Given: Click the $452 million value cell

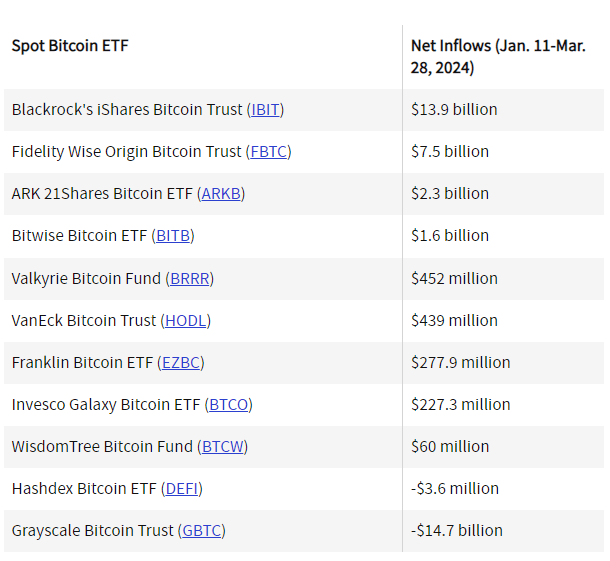Looking at the screenshot, I should tap(454, 278).
